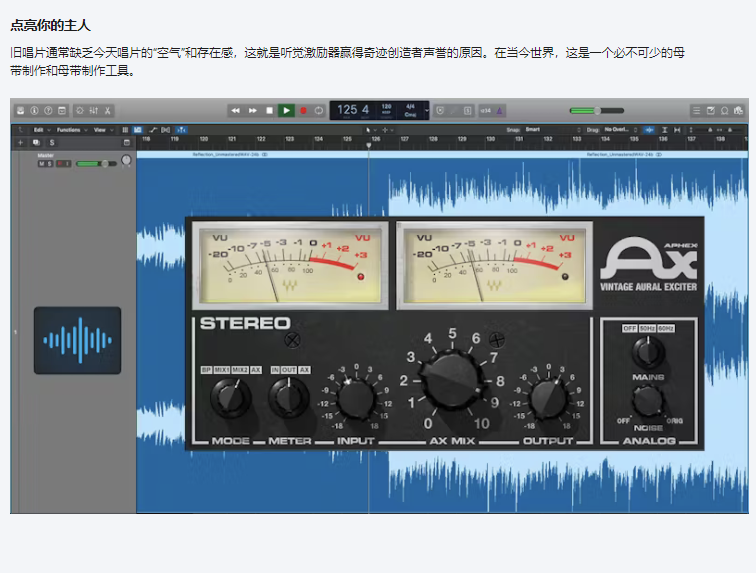
Task: Select the MIX2 mode label
Action: coord(240,370)
